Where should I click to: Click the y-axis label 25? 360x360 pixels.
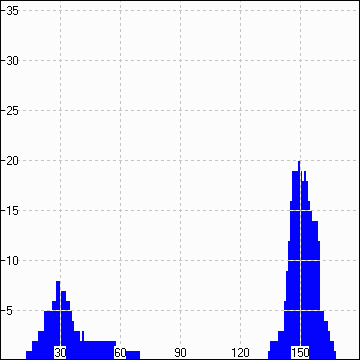[x=13, y=111]
